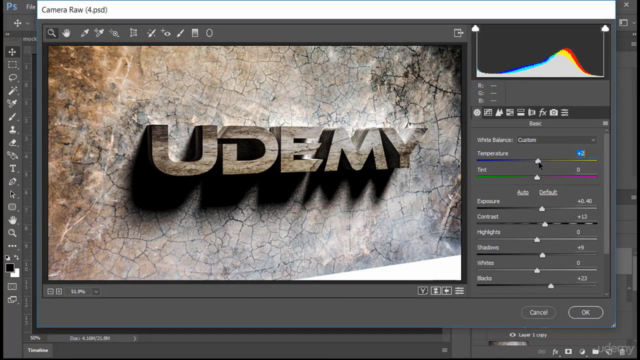
Task: Zoom in the preview with plus button
Action: click(59, 291)
